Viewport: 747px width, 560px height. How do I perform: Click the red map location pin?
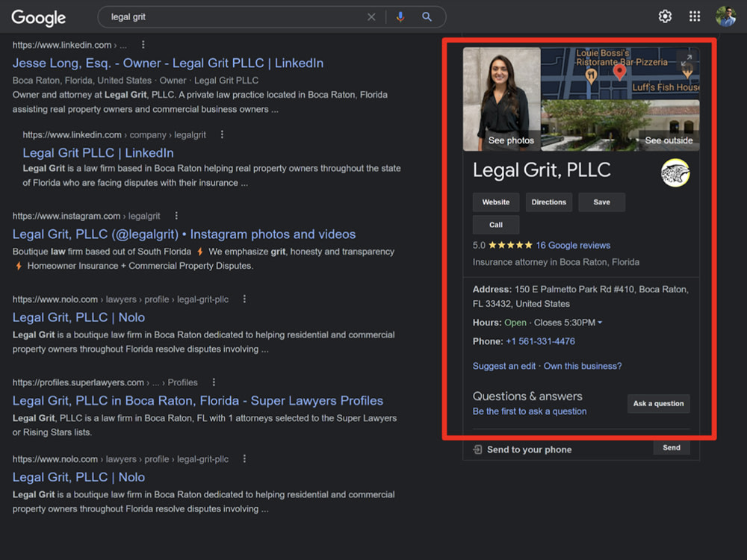click(x=619, y=72)
